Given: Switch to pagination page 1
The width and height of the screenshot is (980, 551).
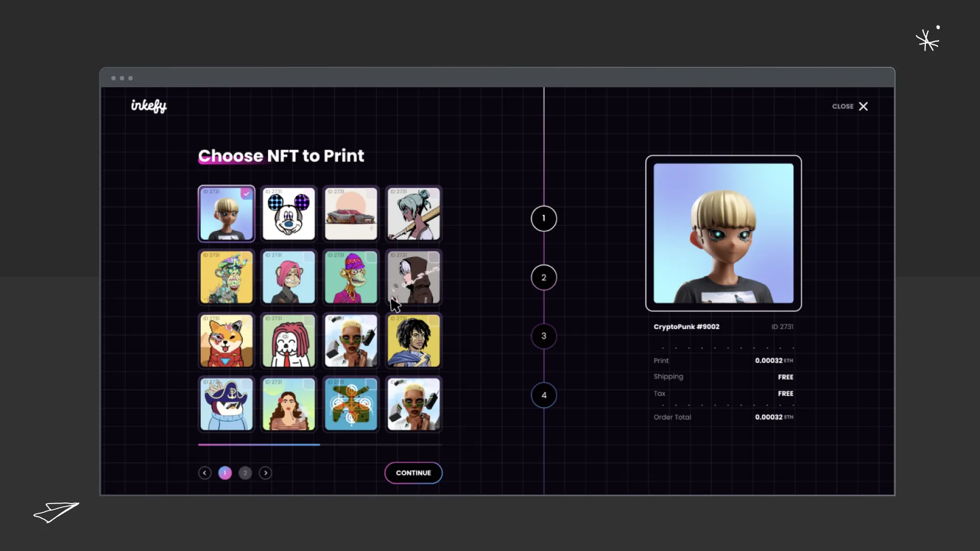Looking at the screenshot, I should 225,473.
